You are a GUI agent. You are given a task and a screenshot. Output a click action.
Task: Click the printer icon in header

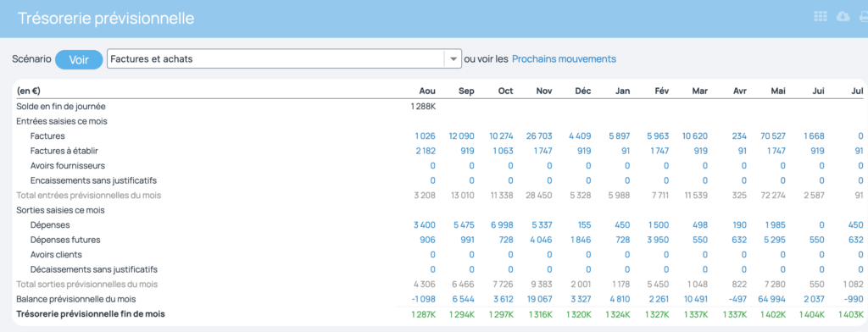(x=863, y=17)
